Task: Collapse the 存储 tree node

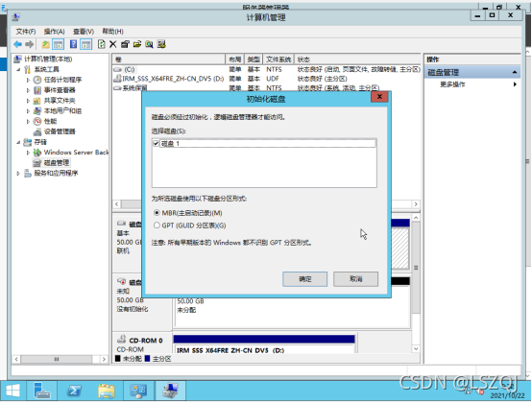Action: [x=18, y=142]
